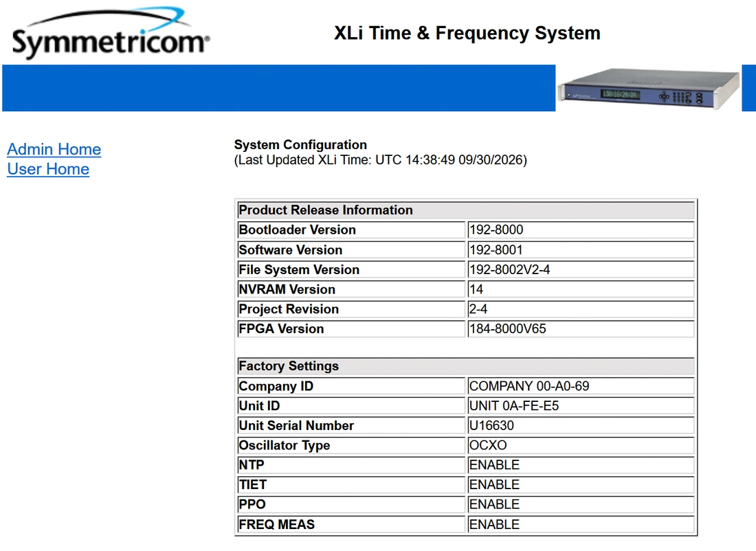Viewport: 756px width, 551px height.
Task: Select the Last Updated XLi Time line
Action: (381, 160)
